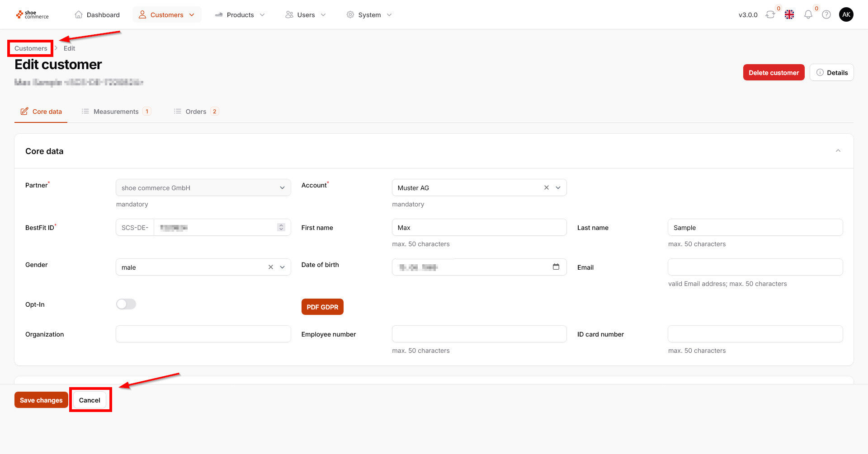Open customer Details
868x454 pixels.
(832, 73)
